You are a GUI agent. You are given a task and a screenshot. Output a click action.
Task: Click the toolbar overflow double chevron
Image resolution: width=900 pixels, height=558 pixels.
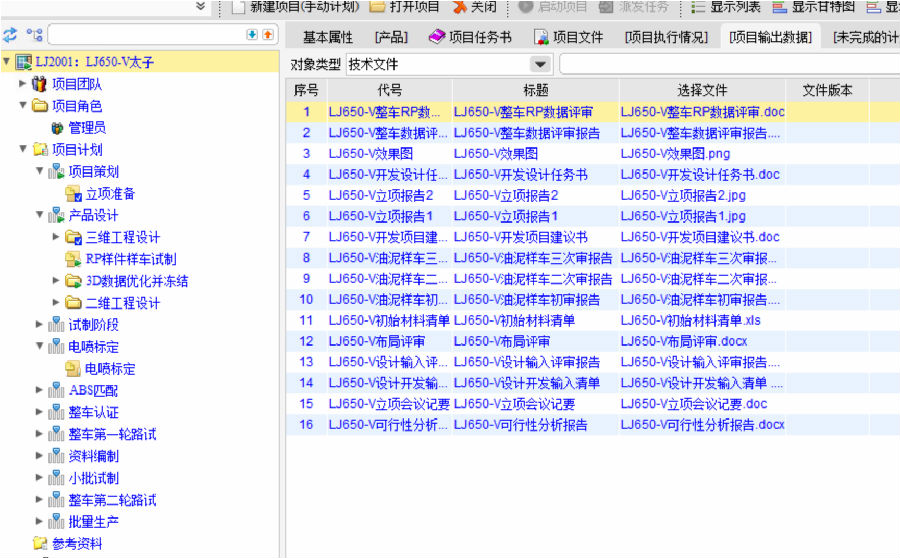pos(200,6)
